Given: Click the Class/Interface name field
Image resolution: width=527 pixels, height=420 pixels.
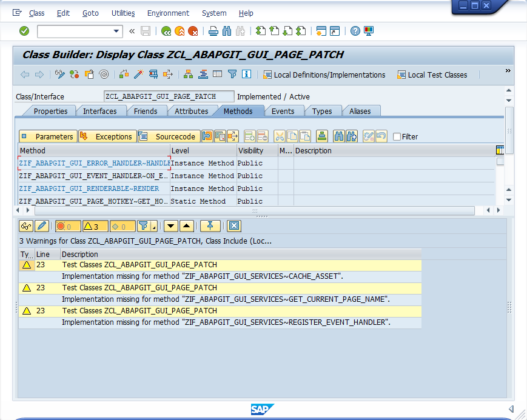Looking at the screenshot, I should click(169, 96).
